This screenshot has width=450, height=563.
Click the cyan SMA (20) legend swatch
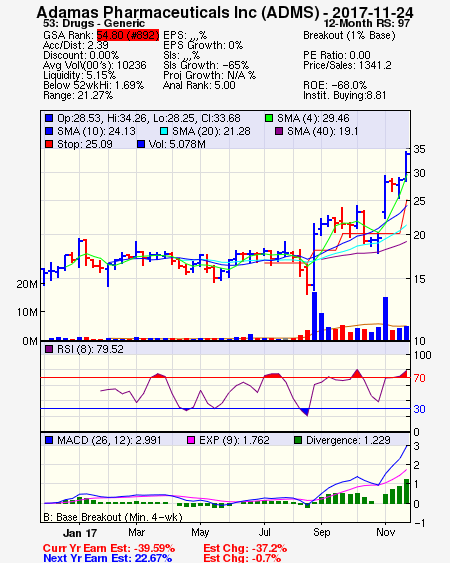[163, 131]
